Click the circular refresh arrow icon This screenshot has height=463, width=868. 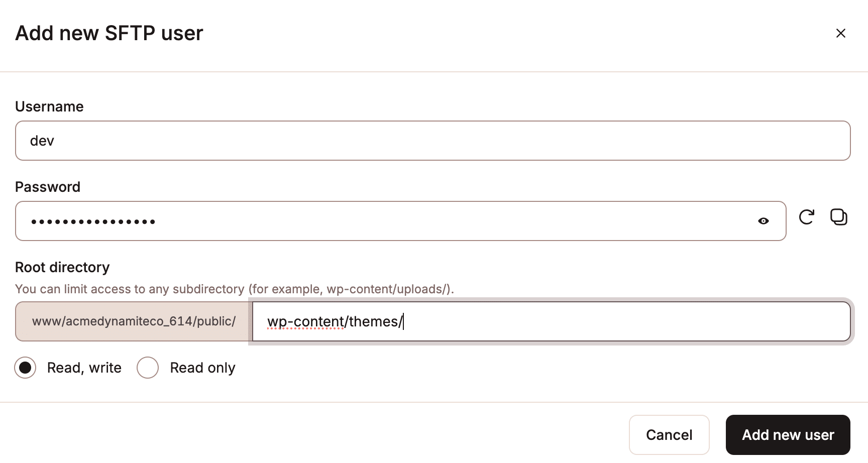[806, 217]
